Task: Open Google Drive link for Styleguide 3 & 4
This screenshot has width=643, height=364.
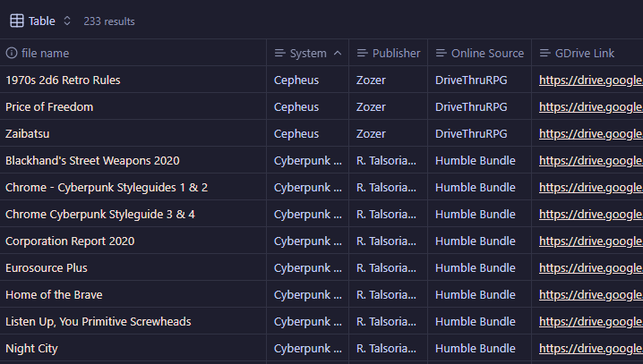Action: pyautogui.click(x=590, y=214)
